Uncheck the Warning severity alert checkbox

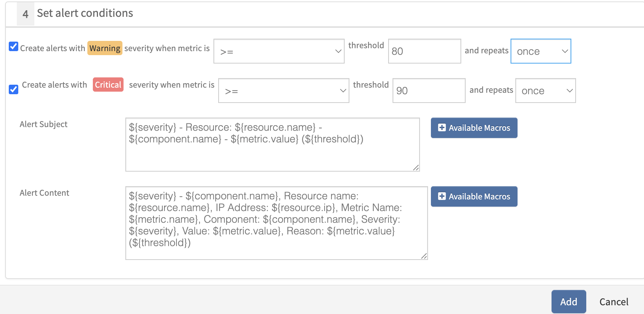click(x=14, y=47)
